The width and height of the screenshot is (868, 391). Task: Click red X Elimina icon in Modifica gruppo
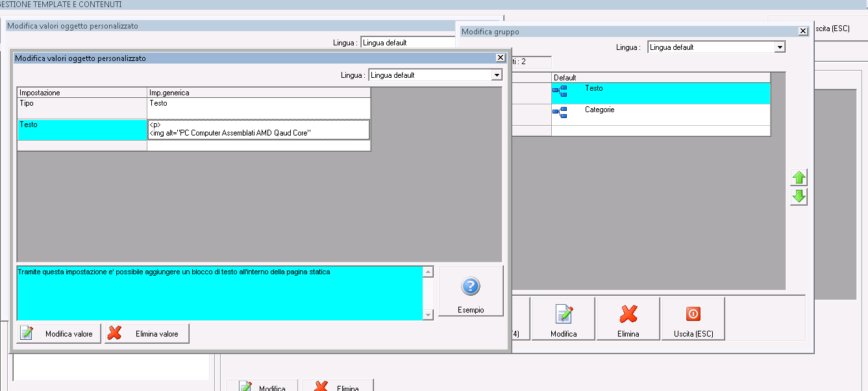coord(628,314)
